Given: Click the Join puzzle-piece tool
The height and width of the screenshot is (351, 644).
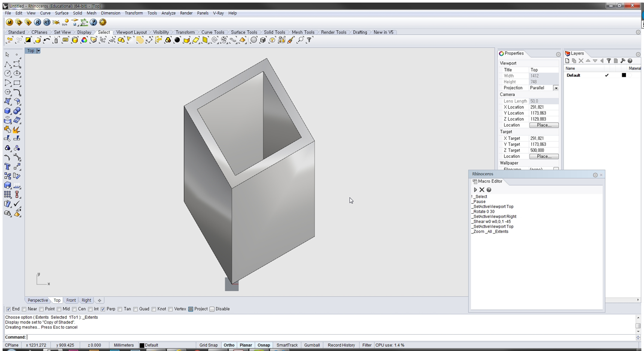Looking at the screenshot, I should click(7, 130).
